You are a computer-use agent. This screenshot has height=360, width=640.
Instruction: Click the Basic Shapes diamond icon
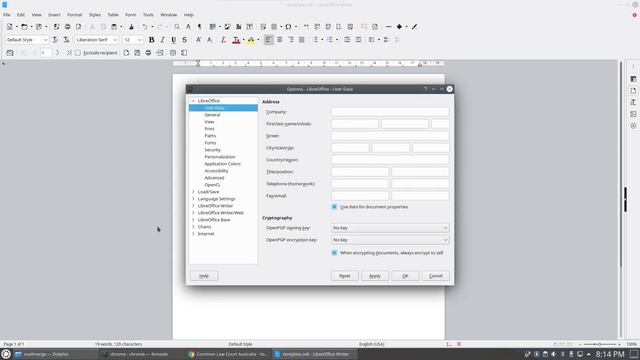[399, 27]
